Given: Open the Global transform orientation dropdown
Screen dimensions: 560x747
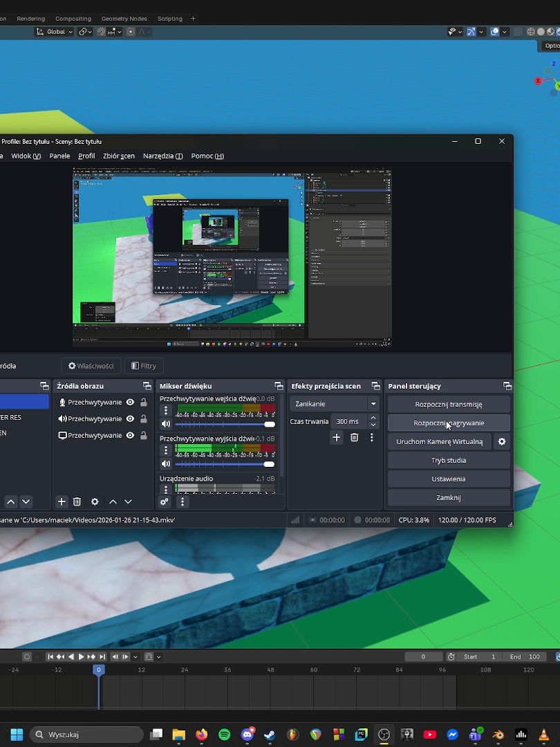Looking at the screenshot, I should (55, 32).
